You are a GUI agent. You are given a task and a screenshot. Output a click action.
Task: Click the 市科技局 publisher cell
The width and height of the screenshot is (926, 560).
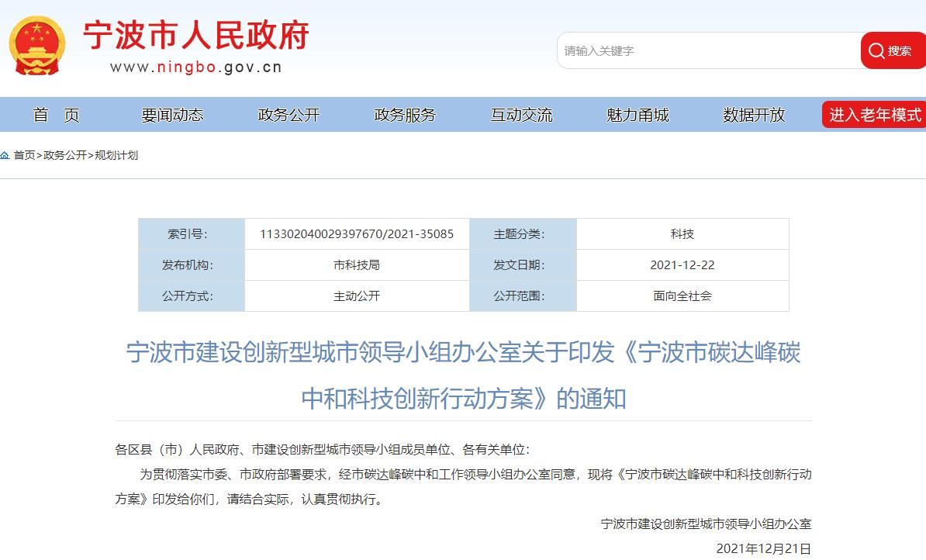pyautogui.click(x=357, y=264)
